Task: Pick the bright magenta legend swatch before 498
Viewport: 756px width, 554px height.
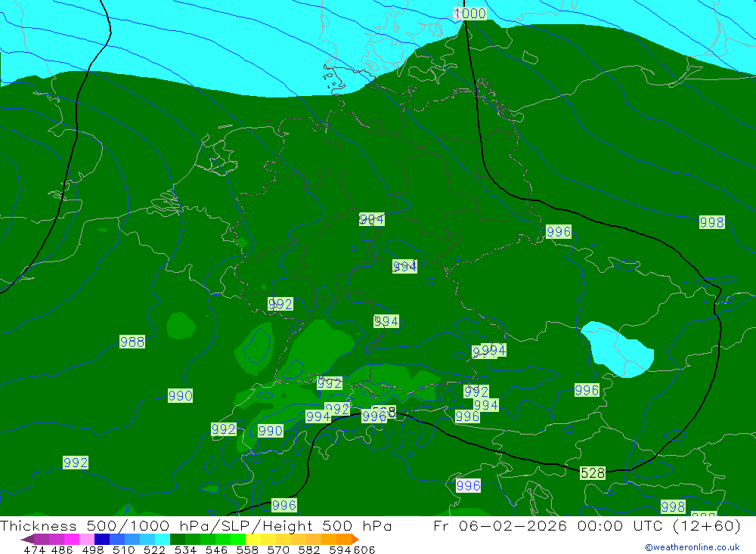Action: click(71, 539)
